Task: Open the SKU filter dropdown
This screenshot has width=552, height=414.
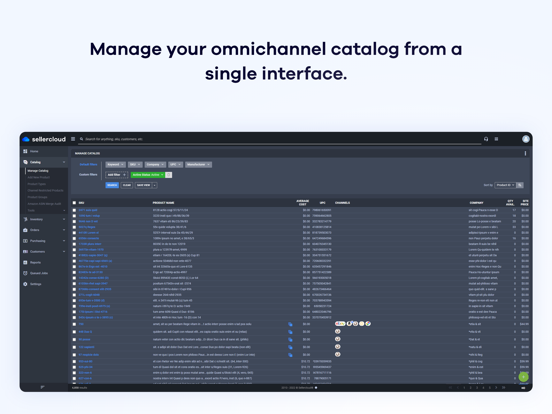Action: tap(135, 165)
